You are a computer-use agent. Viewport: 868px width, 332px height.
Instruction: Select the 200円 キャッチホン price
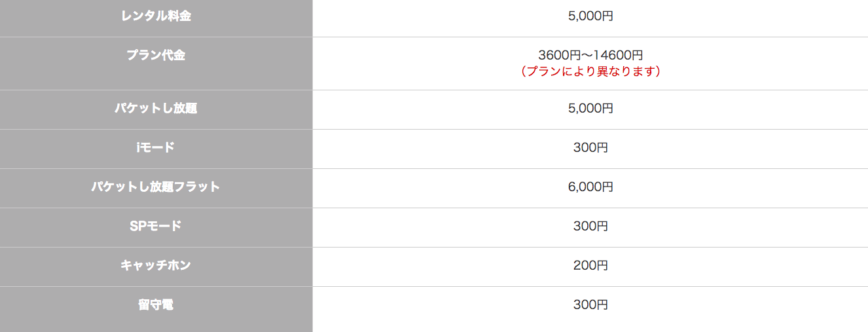click(590, 265)
